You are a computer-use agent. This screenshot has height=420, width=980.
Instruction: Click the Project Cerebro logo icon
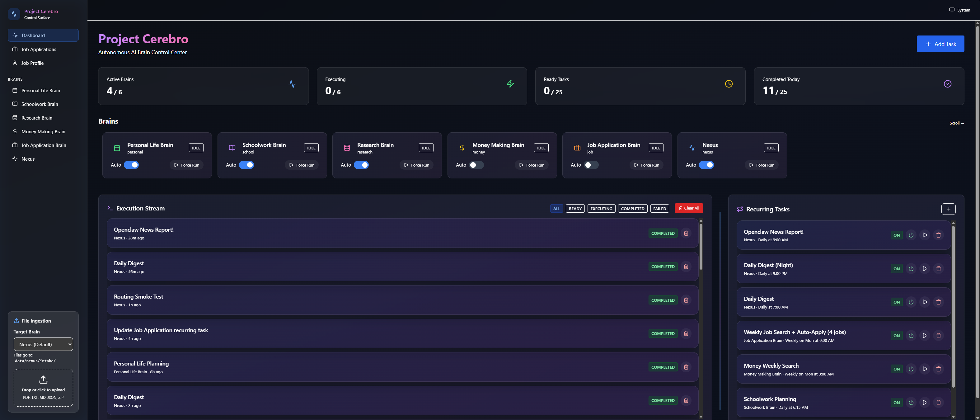point(14,14)
